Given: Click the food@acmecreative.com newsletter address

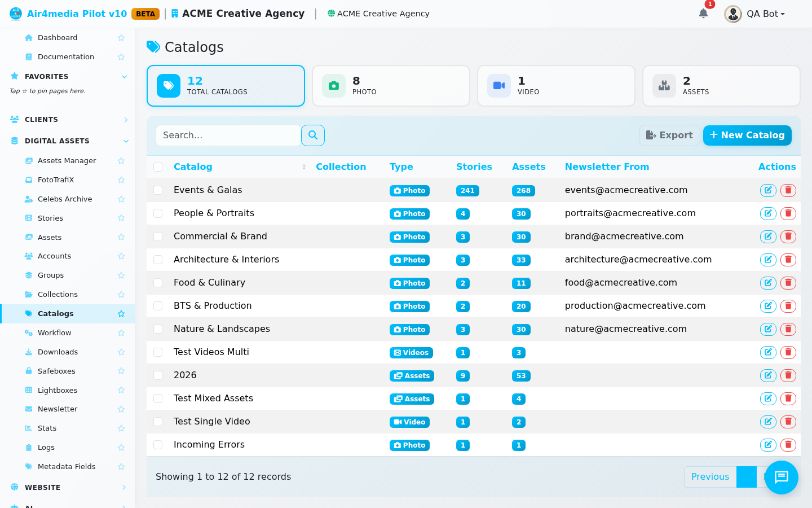Looking at the screenshot, I should (x=621, y=283).
